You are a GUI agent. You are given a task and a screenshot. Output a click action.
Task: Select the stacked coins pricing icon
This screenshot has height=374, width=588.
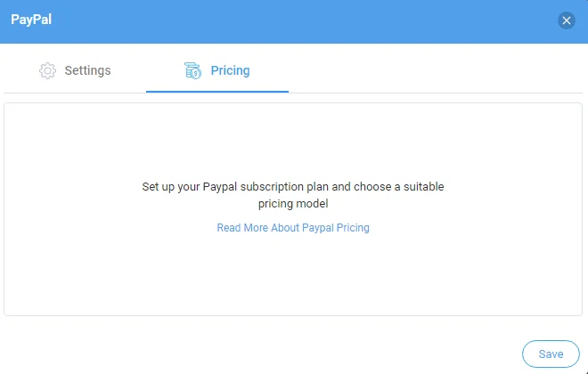pos(192,70)
